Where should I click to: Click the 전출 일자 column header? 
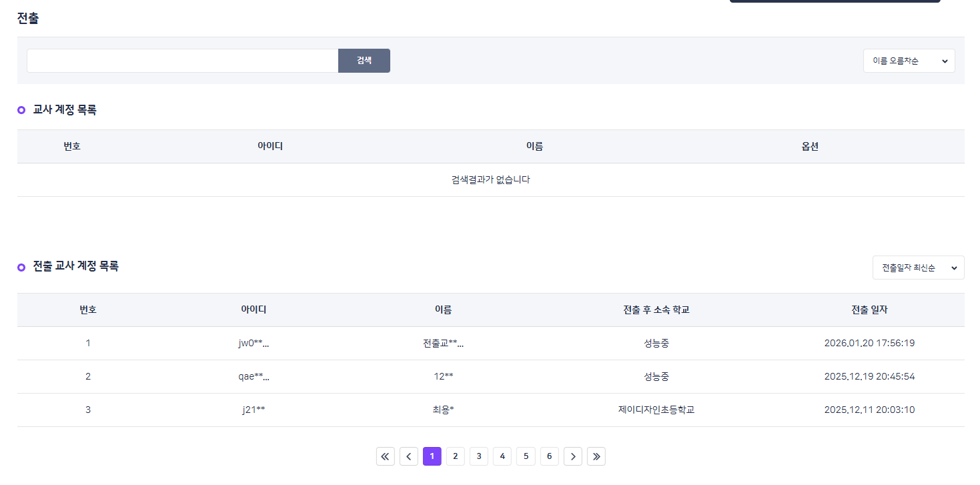pos(869,310)
